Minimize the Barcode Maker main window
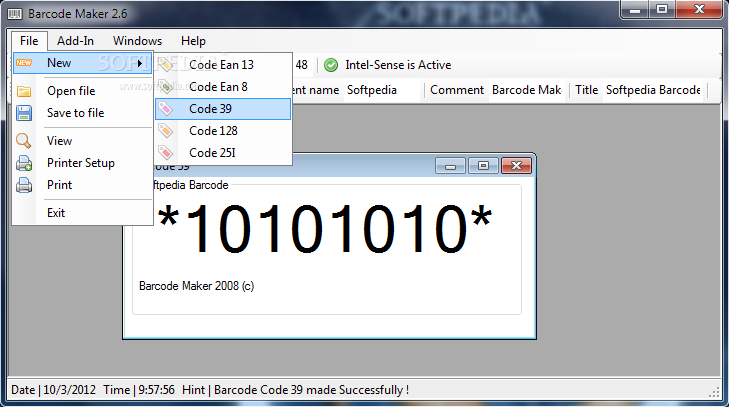The image size is (729, 407). tap(635, 9)
